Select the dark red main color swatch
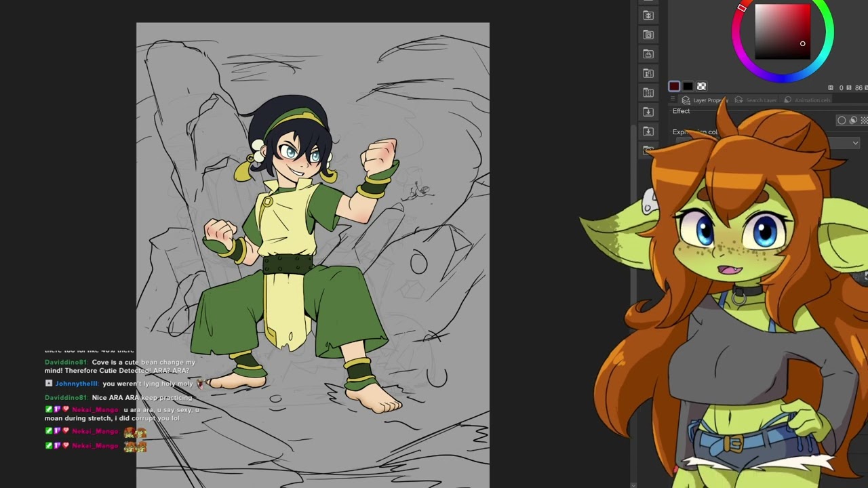Viewport: 868px width, 488px height. tap(674, 86)
